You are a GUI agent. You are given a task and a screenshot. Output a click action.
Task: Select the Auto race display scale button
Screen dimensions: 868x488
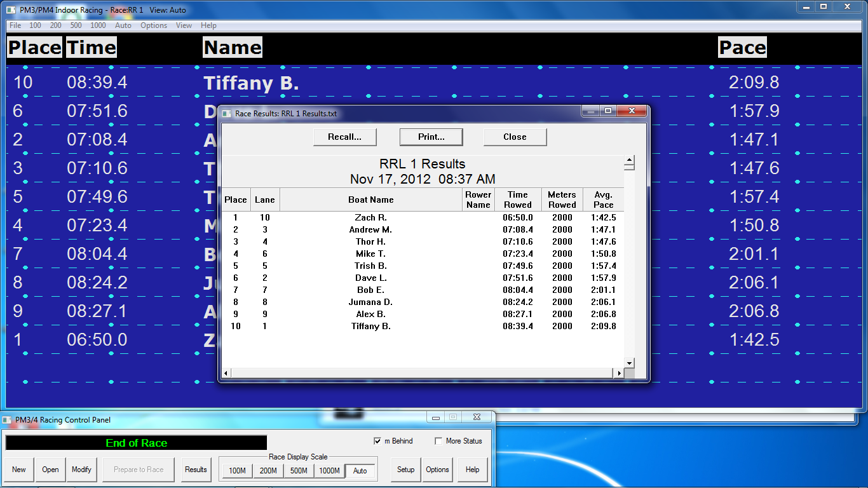[360, 471]
